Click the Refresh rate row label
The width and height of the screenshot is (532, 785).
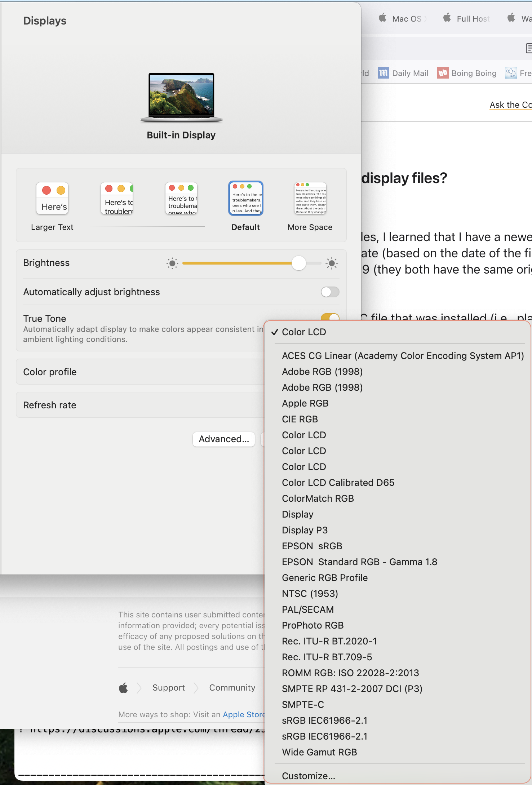click(x=50, y=405)
